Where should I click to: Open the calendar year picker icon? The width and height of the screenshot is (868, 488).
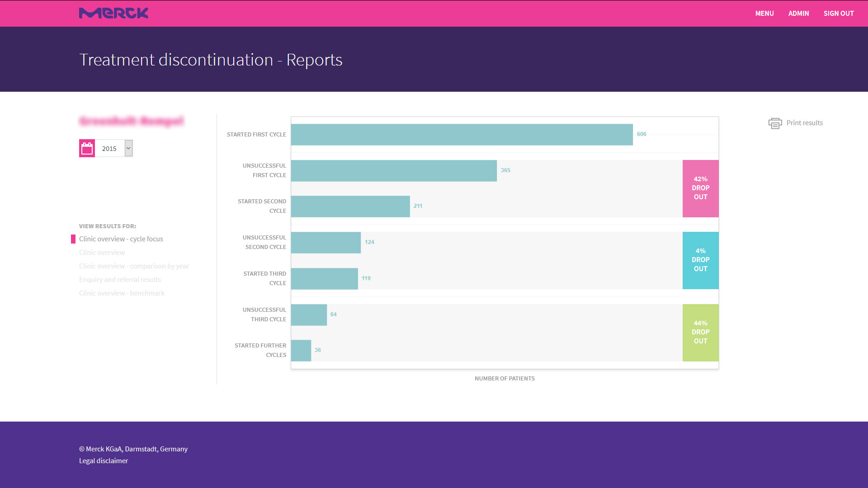88,148
